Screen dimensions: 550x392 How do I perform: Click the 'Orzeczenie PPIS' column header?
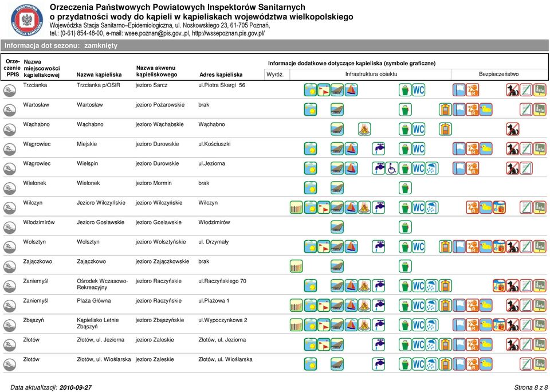click(x=13, y=68)
